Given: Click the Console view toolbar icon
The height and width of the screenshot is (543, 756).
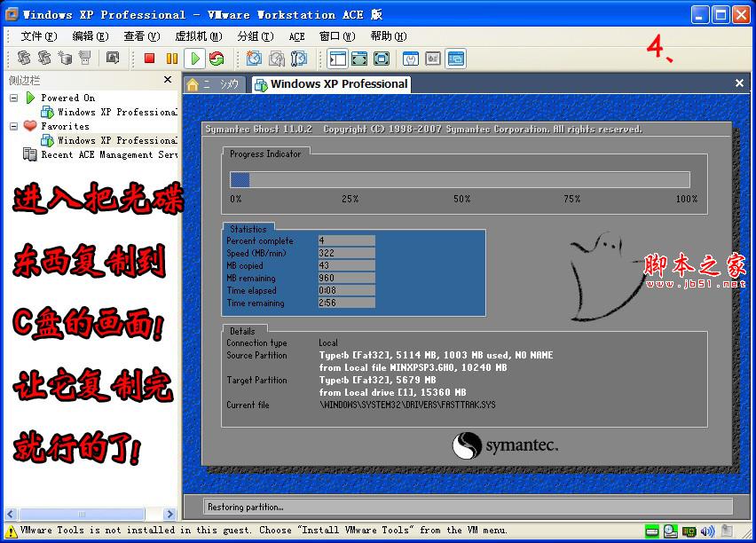Looking at the screenshot, I should tap(455, 59).
